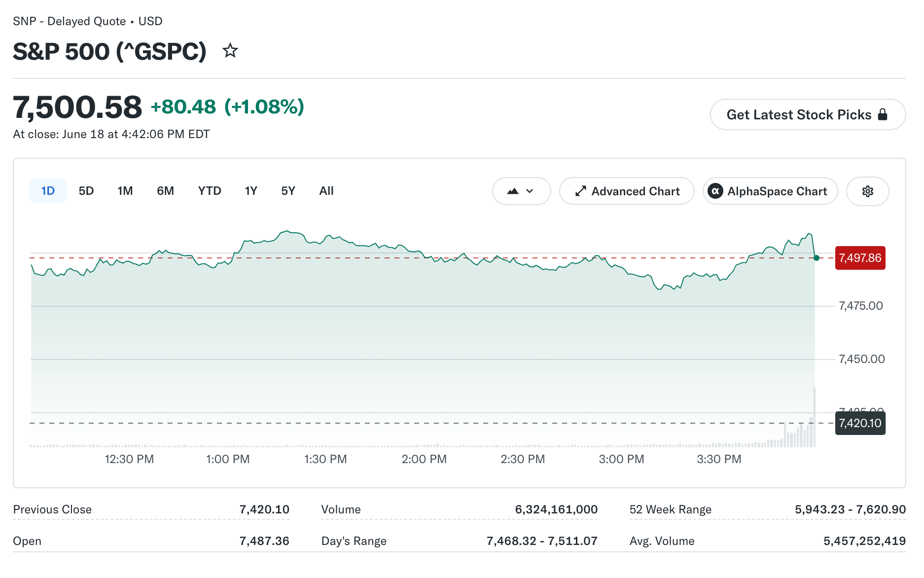Image resolution: width=924 pixels, height=578 pixels.
Task: Click the mountain chart type icon
Action: click(513, 191)
